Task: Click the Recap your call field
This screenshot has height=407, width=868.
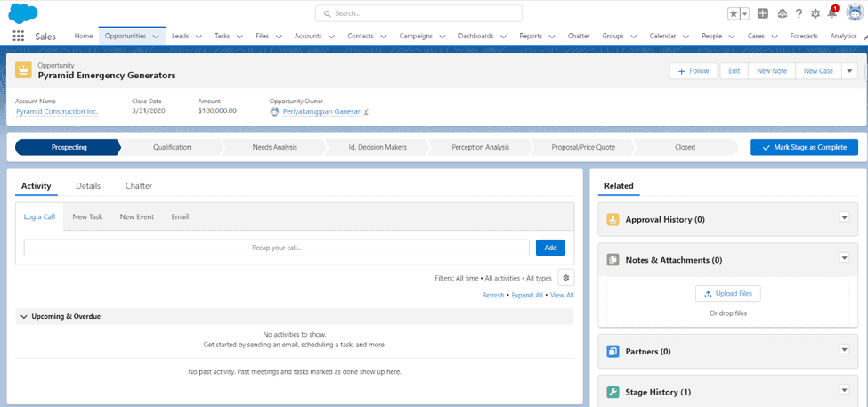Action: tap(276, 248)
